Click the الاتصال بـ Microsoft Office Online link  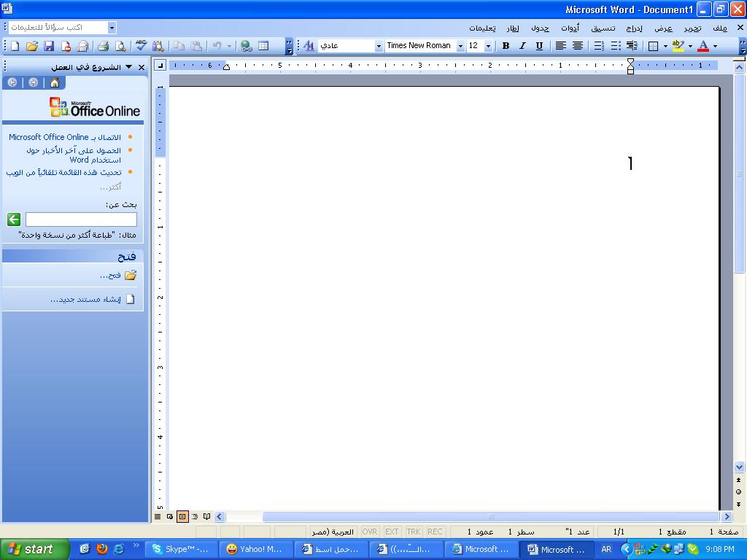[x=65, y=137]
